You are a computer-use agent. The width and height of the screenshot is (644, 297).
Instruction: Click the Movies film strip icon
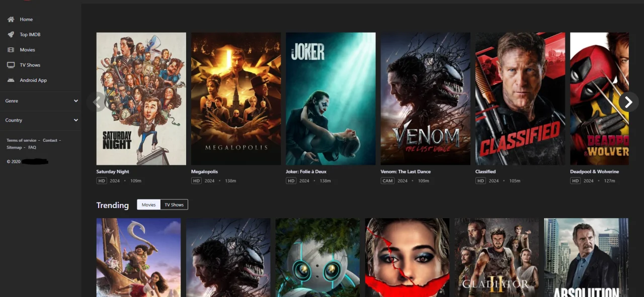[x=11, y=50]
